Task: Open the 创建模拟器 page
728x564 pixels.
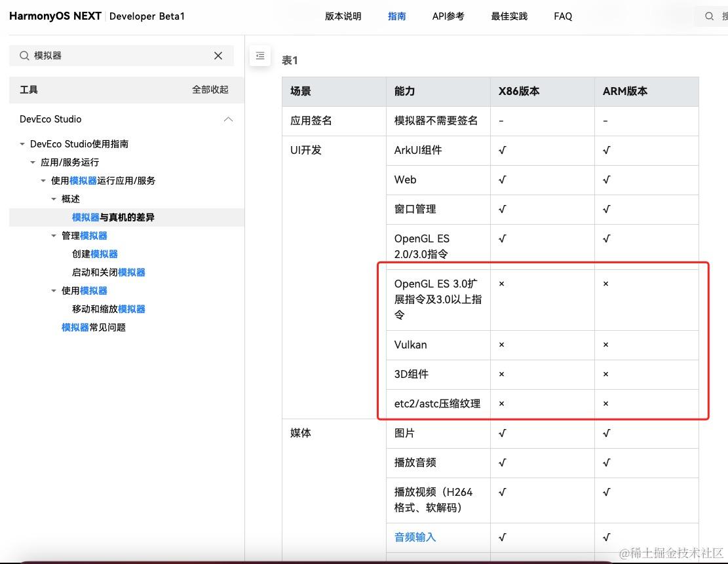Action: [94, 254]
